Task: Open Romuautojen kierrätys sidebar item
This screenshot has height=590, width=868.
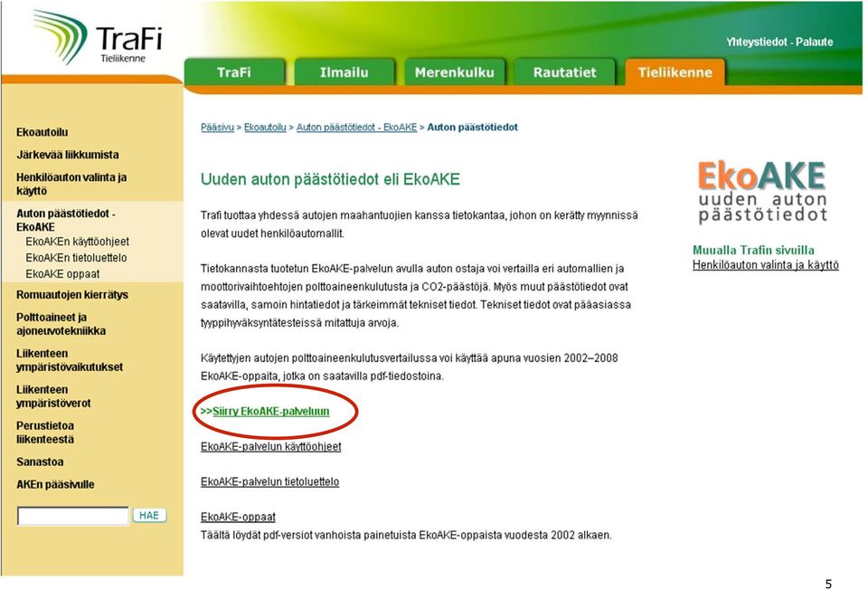Action: coord(72,295)
